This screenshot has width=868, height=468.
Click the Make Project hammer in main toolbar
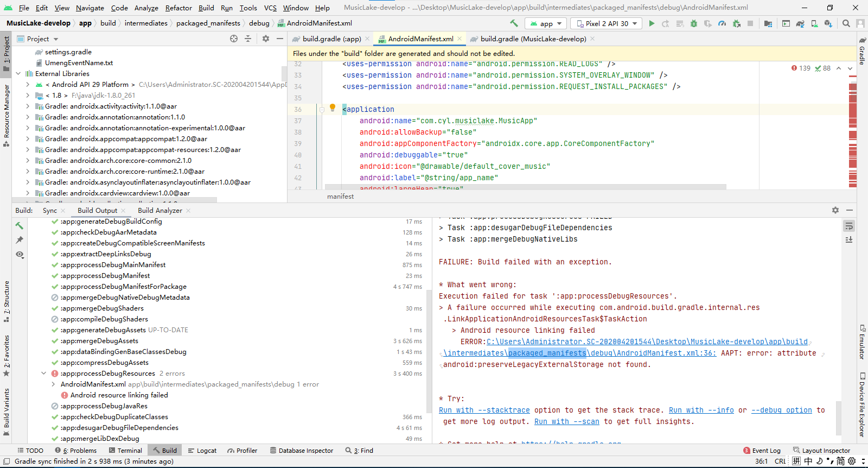click(514, 23)
